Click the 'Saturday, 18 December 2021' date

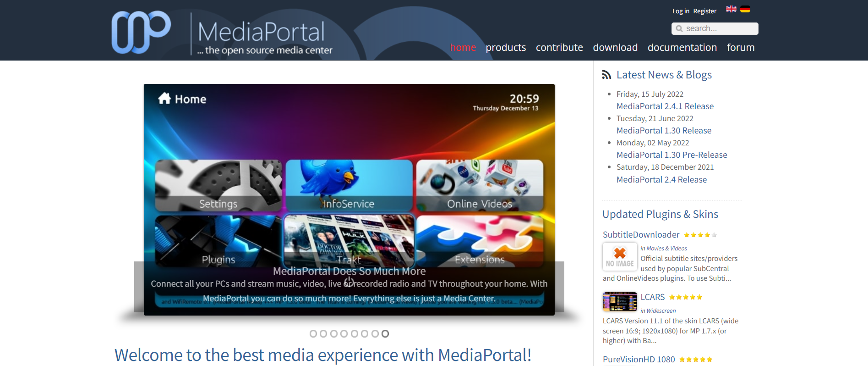665,167
